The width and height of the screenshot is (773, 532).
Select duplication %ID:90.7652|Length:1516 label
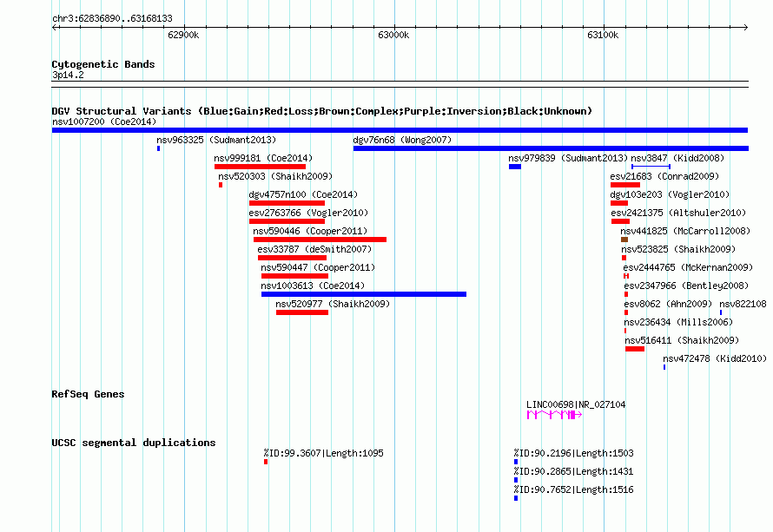point(574,489)
